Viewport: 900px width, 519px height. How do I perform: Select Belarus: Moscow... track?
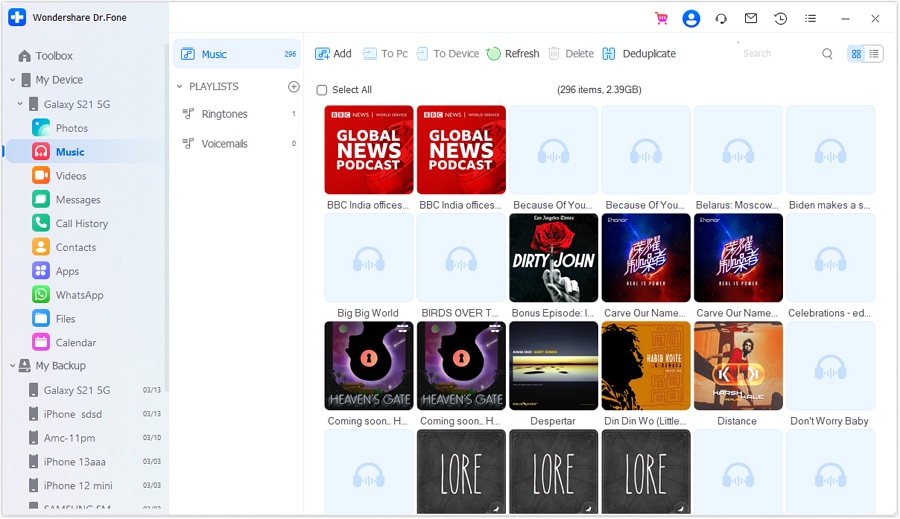[738, 150]
